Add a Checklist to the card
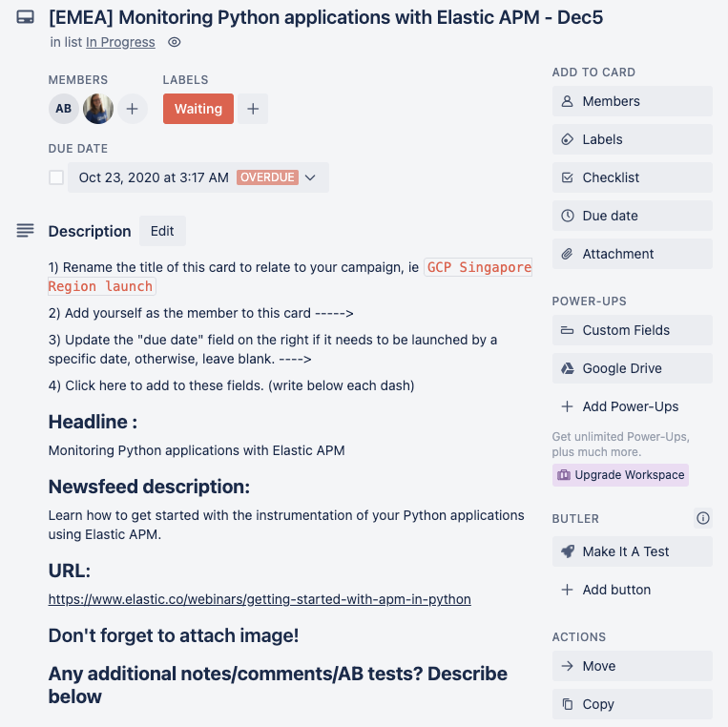This screenshot has width=728, height=727. (x=632, y=177)
